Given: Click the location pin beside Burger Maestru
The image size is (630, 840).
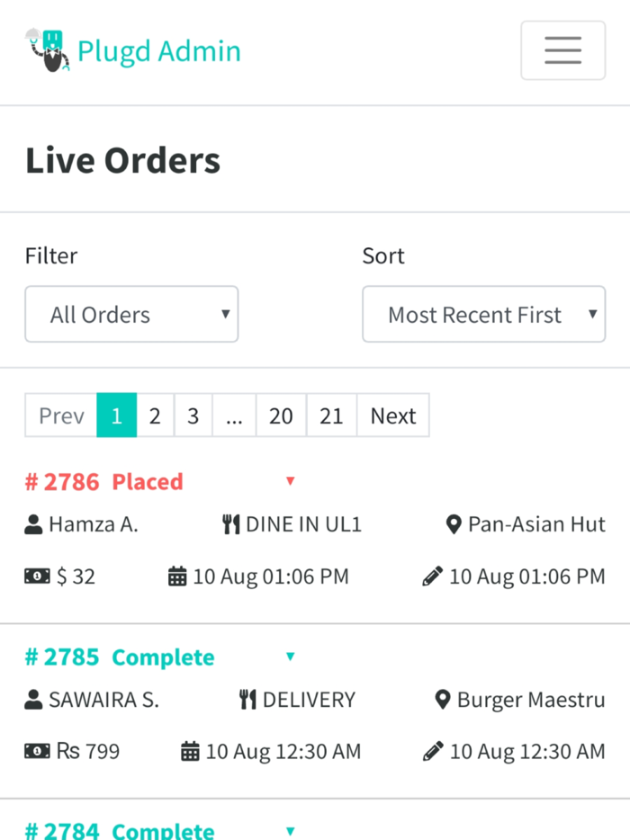Looking at the screenshot, I should coord(442,699).
